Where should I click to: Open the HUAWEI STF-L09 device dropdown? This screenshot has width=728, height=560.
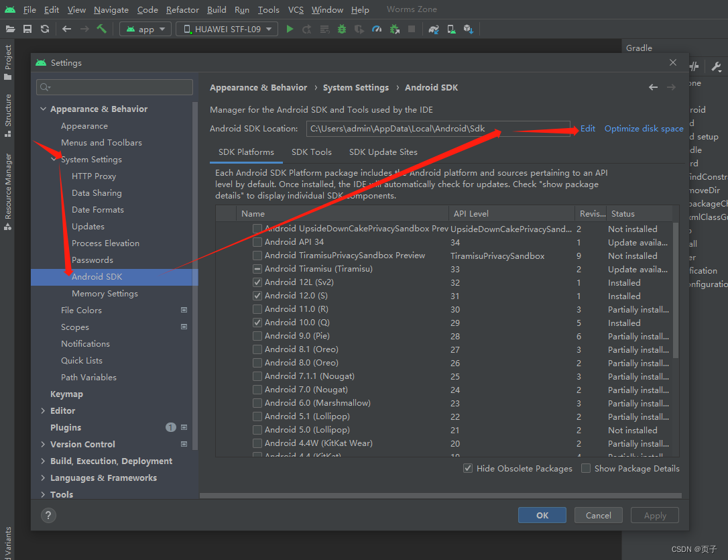tap(227, 29)
